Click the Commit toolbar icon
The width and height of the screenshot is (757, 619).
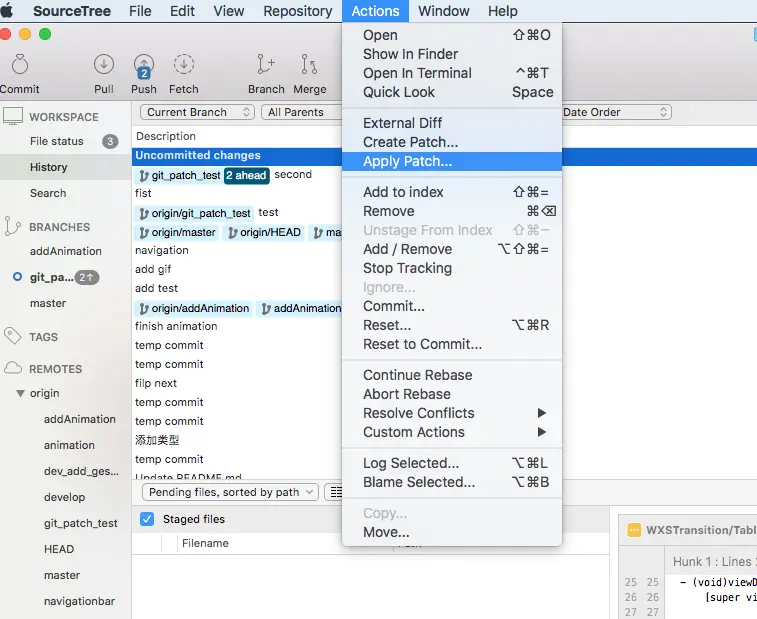[x=19, y=64]
